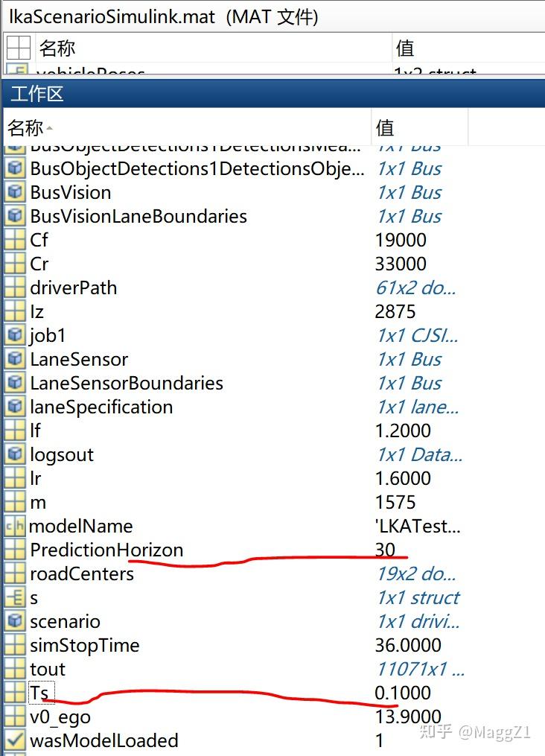Select the logsout variable name

click(x=62, y=454)
